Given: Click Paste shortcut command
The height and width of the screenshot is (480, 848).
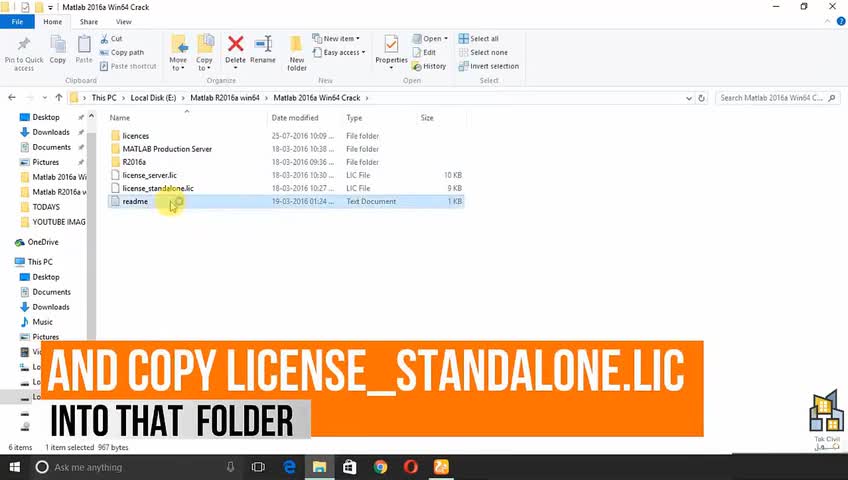Looking at the screenshot, I should [128, 66].
